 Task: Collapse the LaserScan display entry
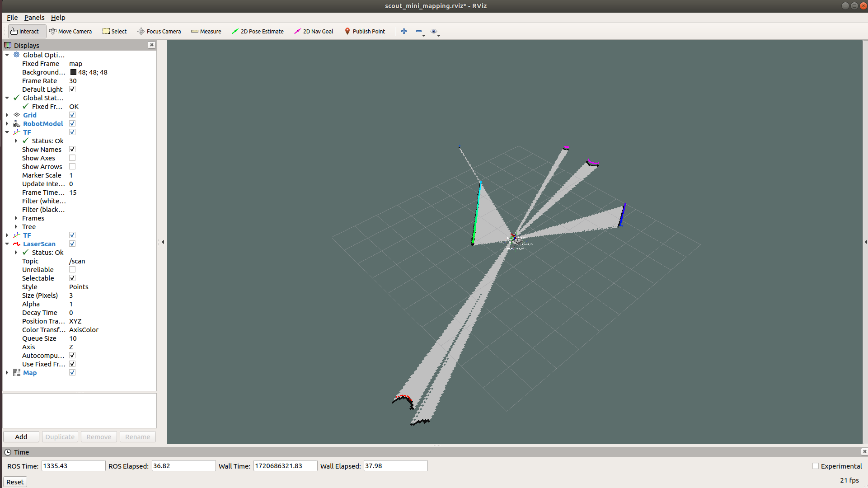point(7,244)
